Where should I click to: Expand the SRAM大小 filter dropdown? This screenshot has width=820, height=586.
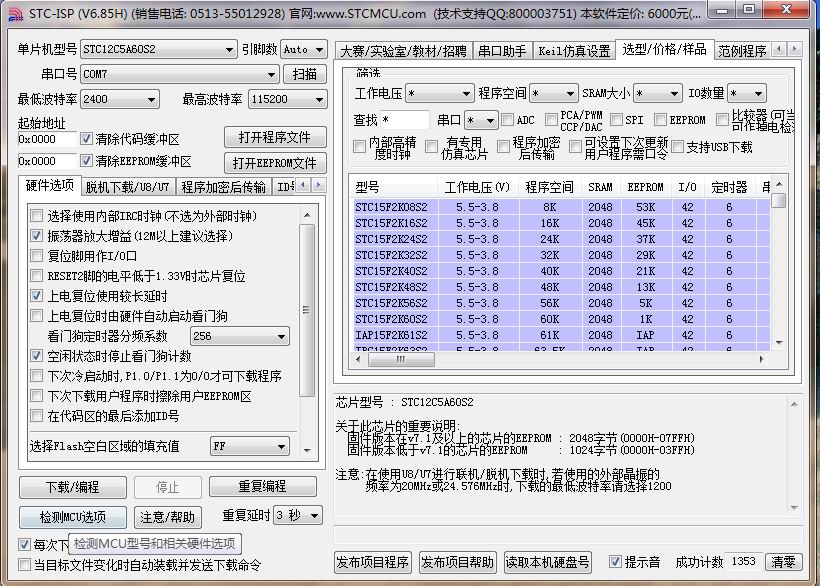pos(657,93)
